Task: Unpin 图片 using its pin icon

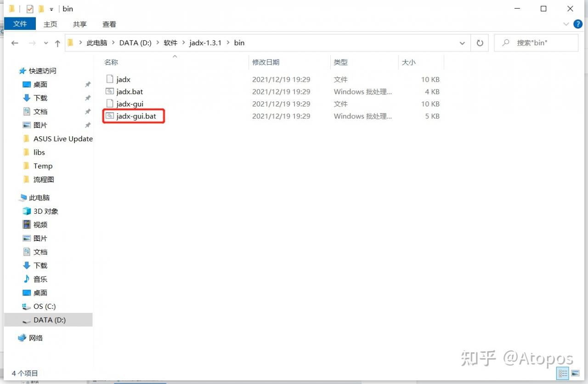Action: point(88,125)
